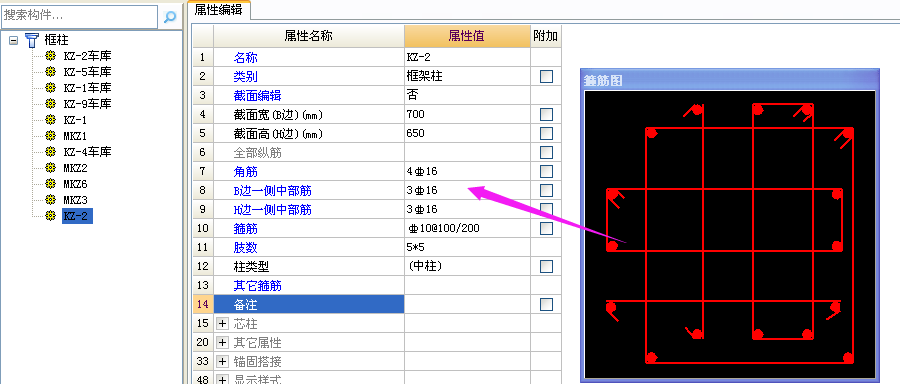
Task: Select the gear icon beside KZ-5车库
Action: tap(51, 72)
